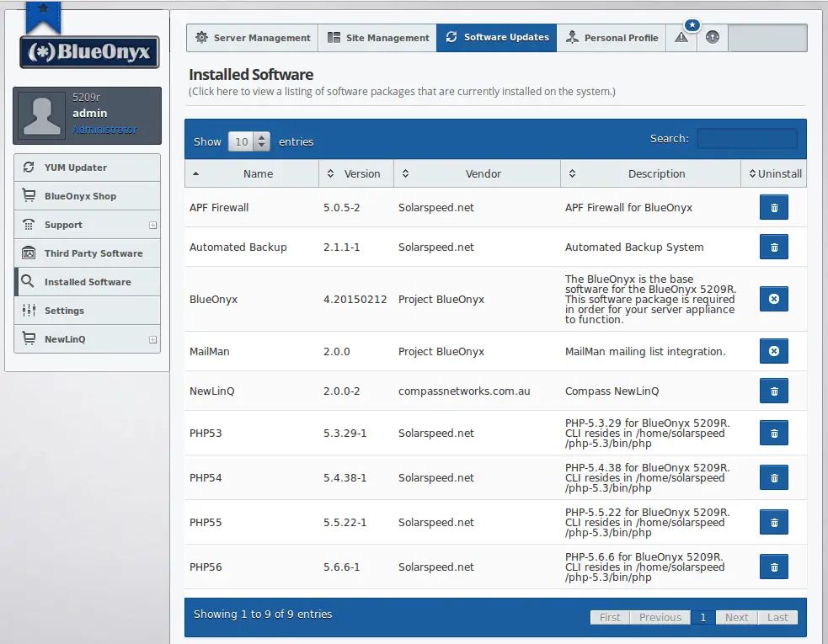Expand the NewLinQ sidebar submenu
The width and height of the screenshot is (828, 644).
[x=152, y=340]
